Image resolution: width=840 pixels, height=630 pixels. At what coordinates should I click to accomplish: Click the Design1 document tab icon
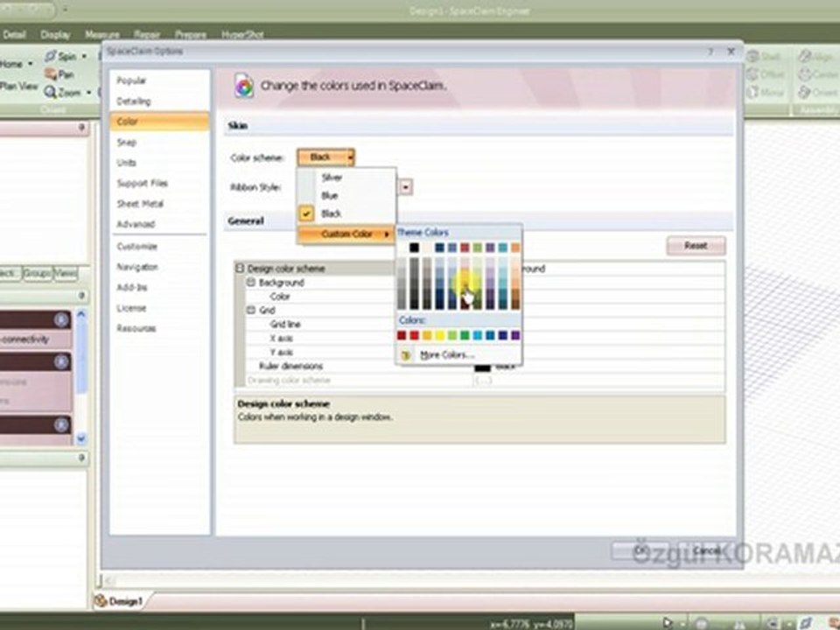101,601
